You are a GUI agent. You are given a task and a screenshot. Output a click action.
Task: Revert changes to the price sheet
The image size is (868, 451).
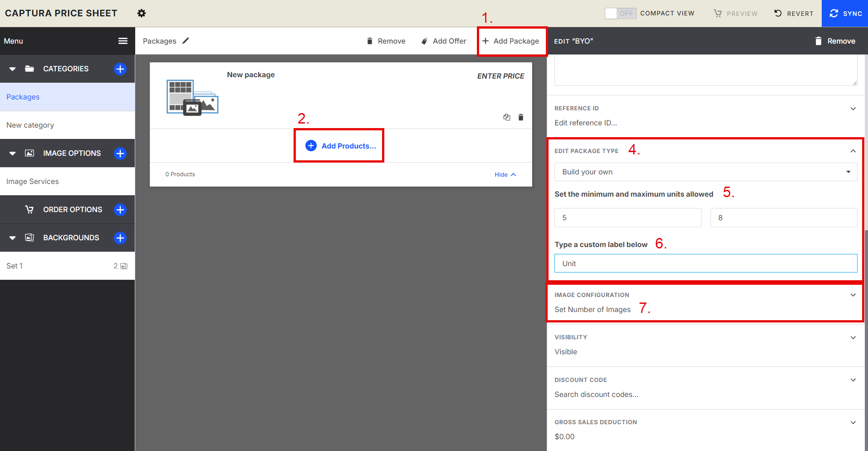(x=794, y=14)
